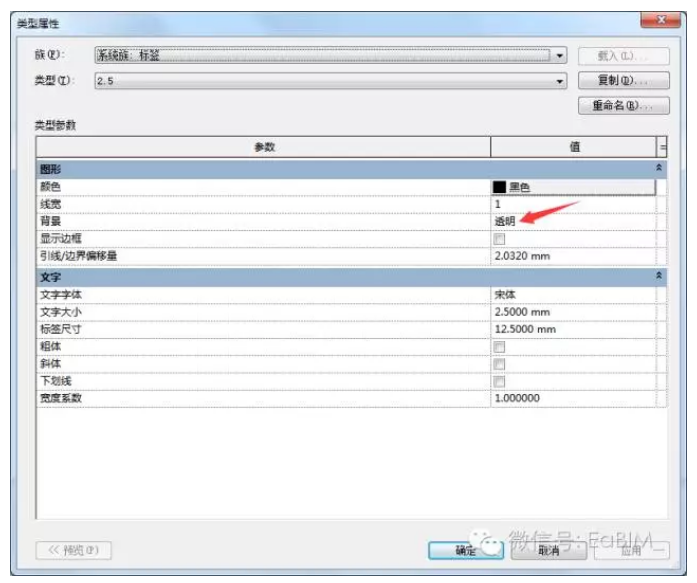Screen dimensions: 697x583
Task: Select the 标签尺寸 parameter label
Action: click(61, 329)
